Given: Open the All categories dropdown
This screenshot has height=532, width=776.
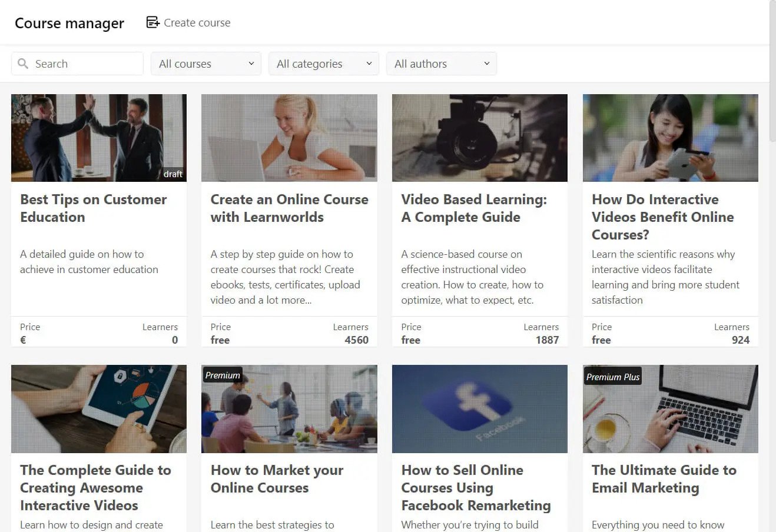Looking at the screenshot, I should (324, 64).
